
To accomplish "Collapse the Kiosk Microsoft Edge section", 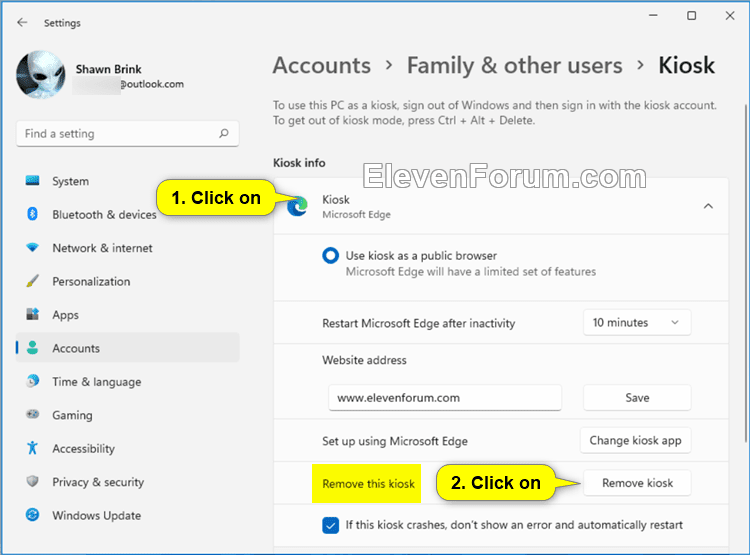I will pyautogui.click(x=708, y=206).
